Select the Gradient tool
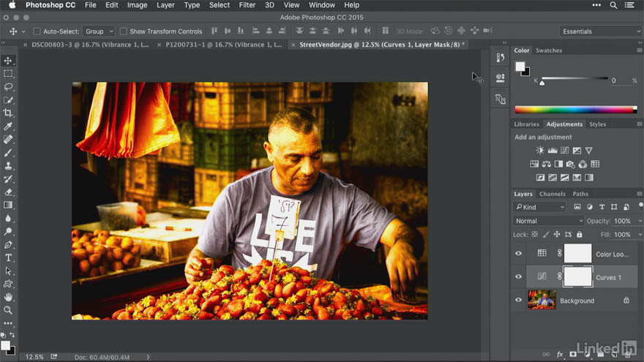Image resolution: width=644 pixels, height=362 pixels. [x=8, y=205]
